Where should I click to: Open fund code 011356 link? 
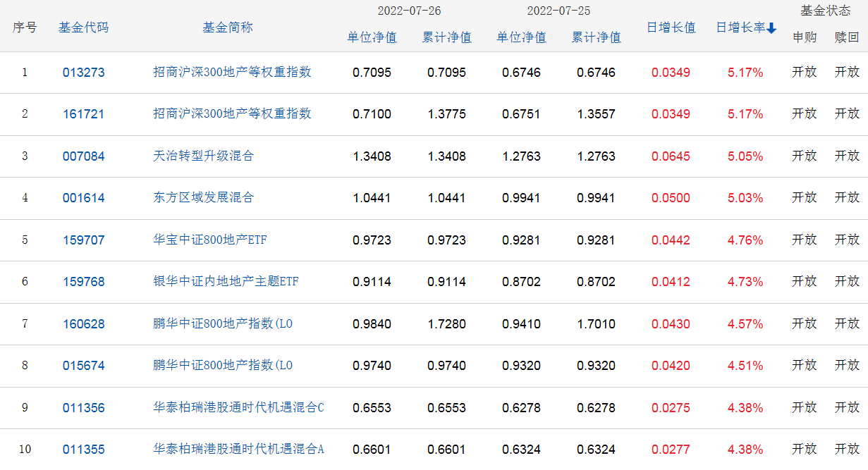[83, 408]
